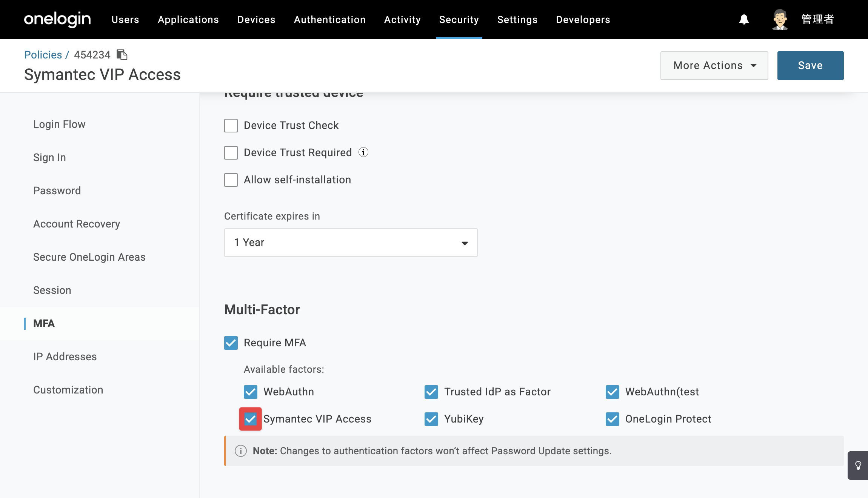Toggle Allow self-installation checkbox
868x498 pixels.
(x=231, y=180)
